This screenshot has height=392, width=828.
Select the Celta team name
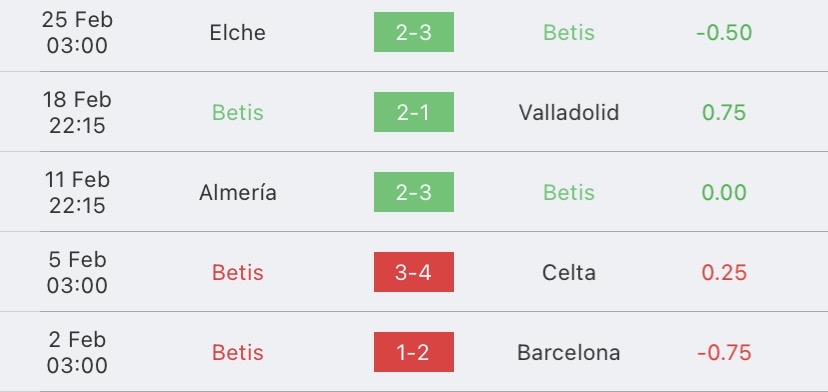[x=569, y=273]
